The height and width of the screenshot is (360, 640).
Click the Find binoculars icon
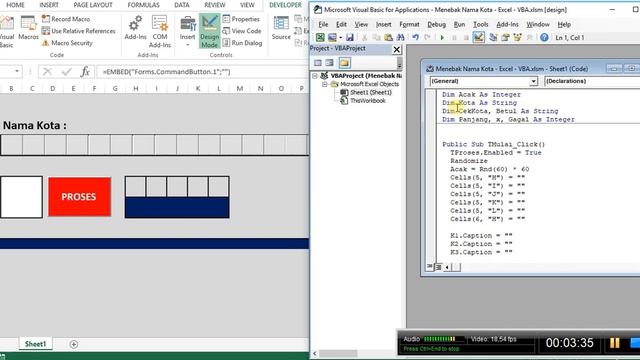[400, 38]
